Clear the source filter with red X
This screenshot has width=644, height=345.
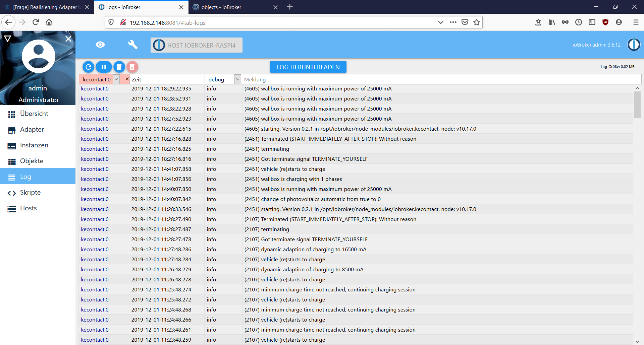tap(127, 79)
